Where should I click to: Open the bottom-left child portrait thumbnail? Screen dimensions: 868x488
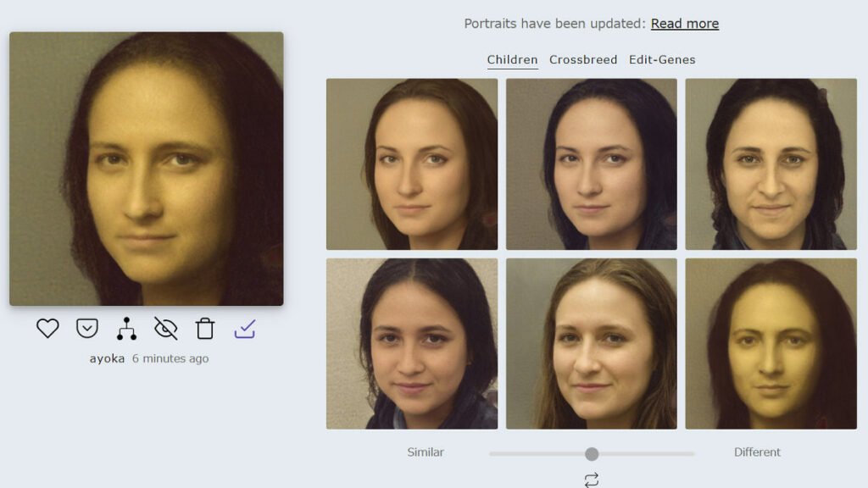coord(412,344)
